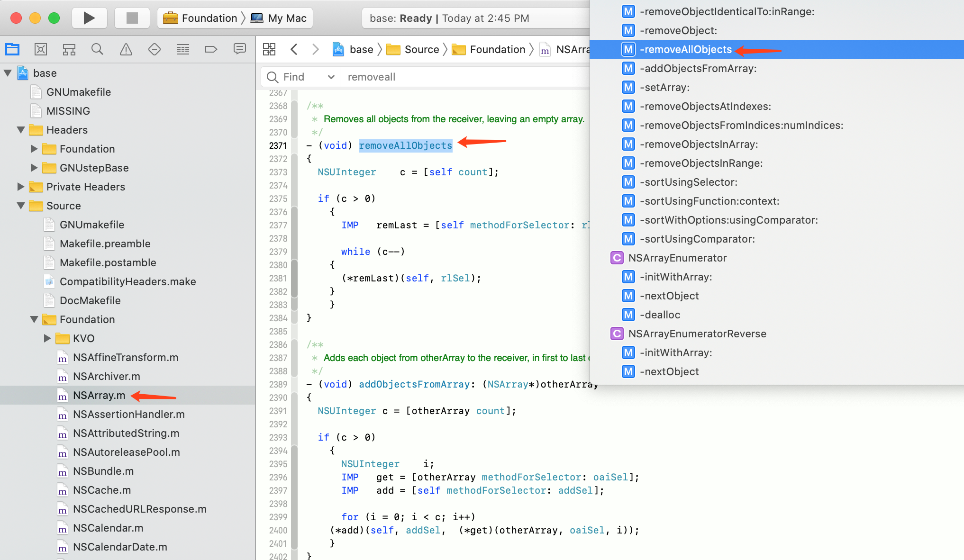Viewport: 964px width, 560px height.
Task: Open the Breakpoint navigator
Action: [211, 49]
